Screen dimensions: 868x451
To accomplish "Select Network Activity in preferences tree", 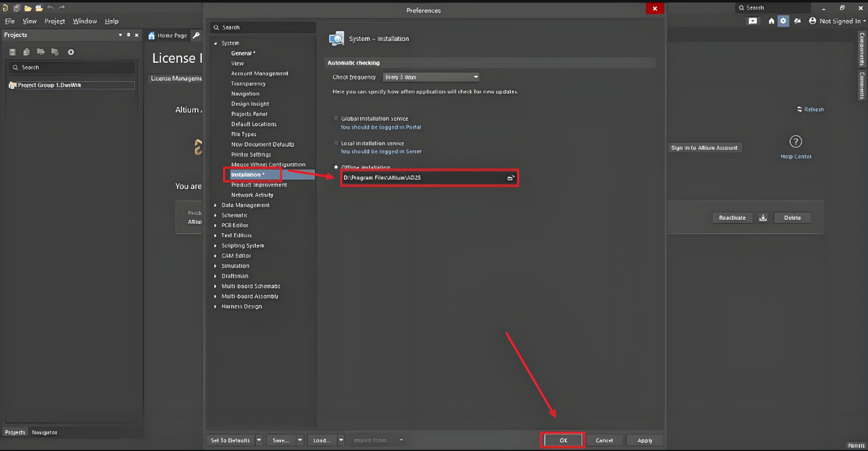I will [252, 195].
